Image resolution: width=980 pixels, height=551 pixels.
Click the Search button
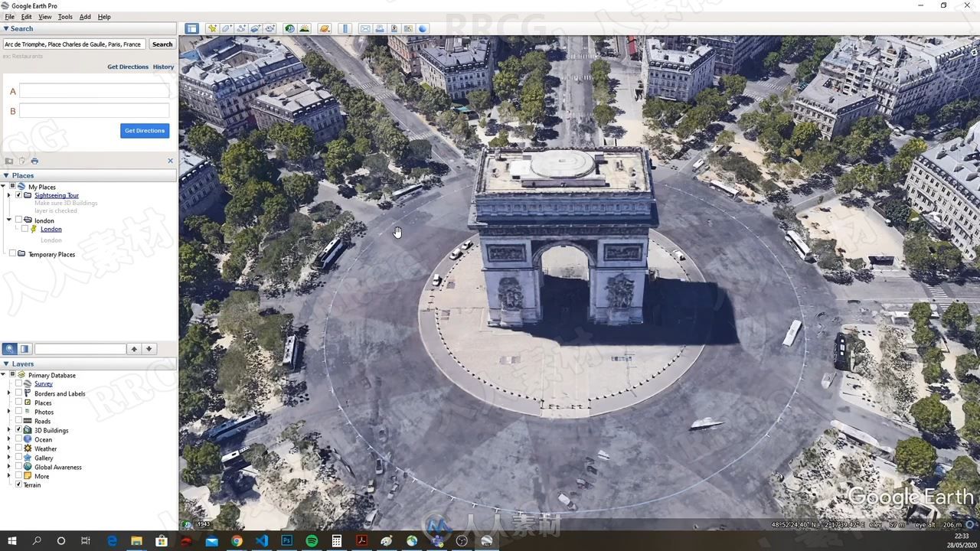162,44
